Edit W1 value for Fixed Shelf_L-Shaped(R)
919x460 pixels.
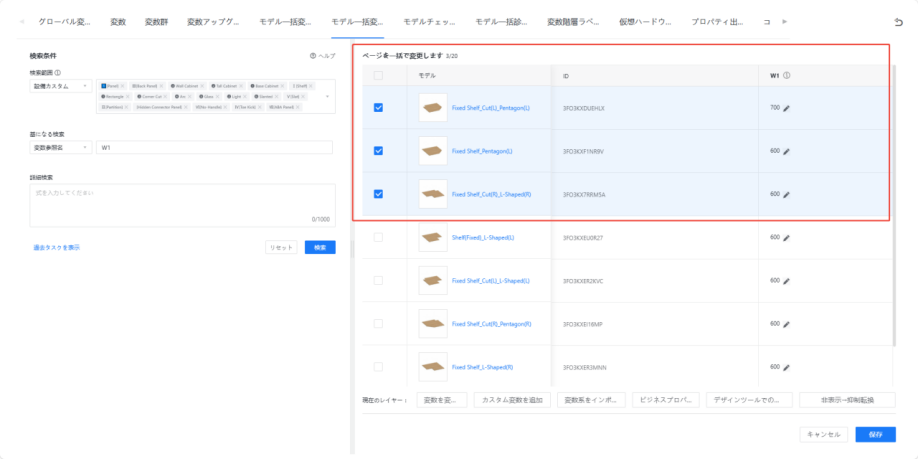tap(787, 367)
